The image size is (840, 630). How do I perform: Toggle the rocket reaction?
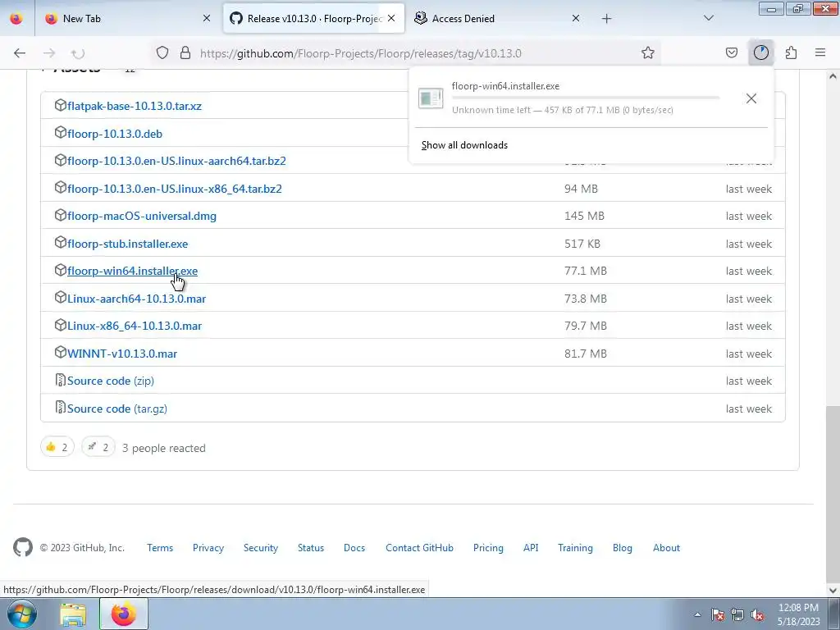[98, 447]
